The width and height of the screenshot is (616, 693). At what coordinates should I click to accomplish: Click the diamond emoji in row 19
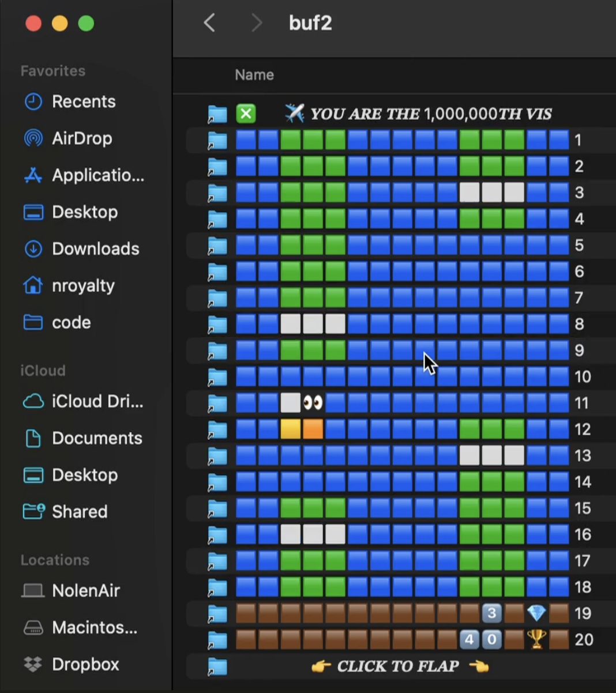tap(536, 613)
